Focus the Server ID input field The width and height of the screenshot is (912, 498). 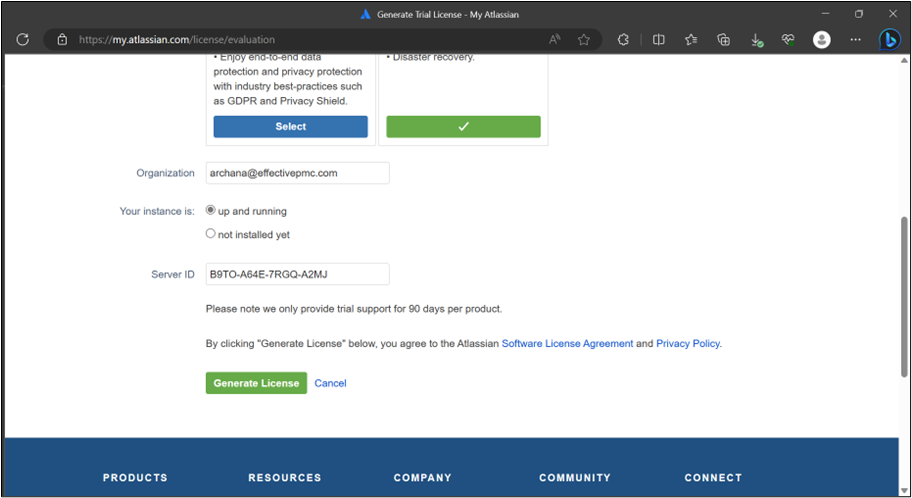(x=297, y=274)
